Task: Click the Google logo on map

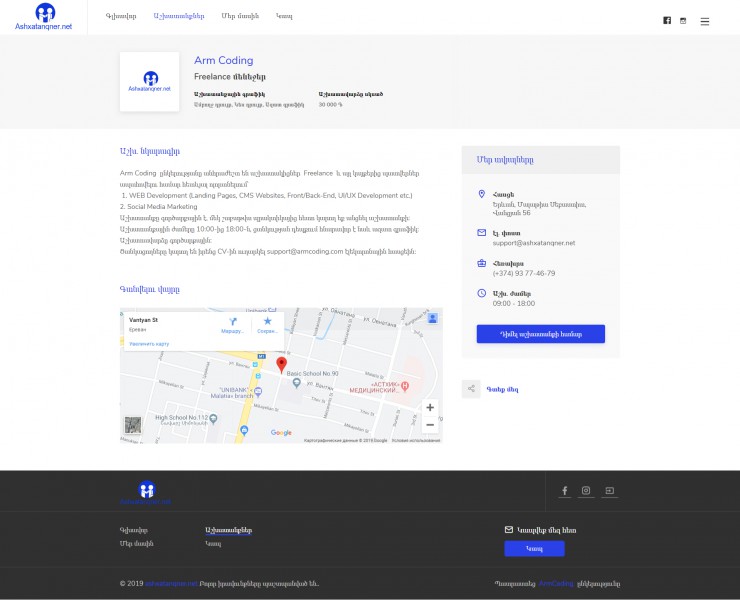Action: (281, 432)
